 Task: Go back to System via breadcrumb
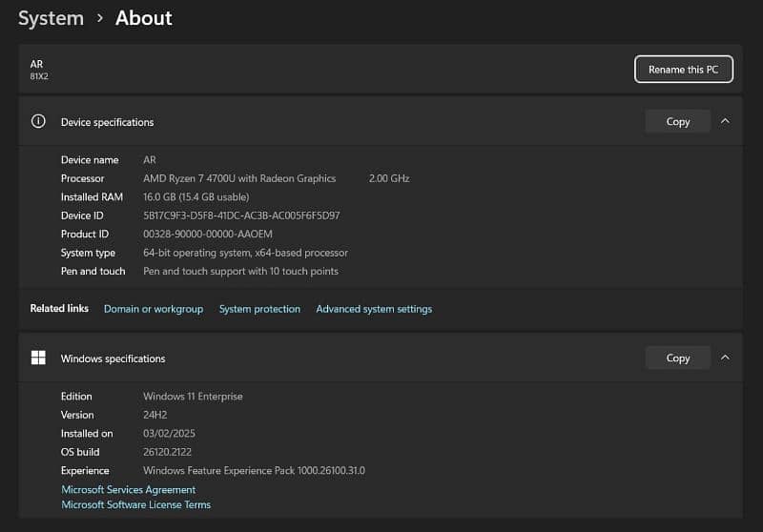51,18
